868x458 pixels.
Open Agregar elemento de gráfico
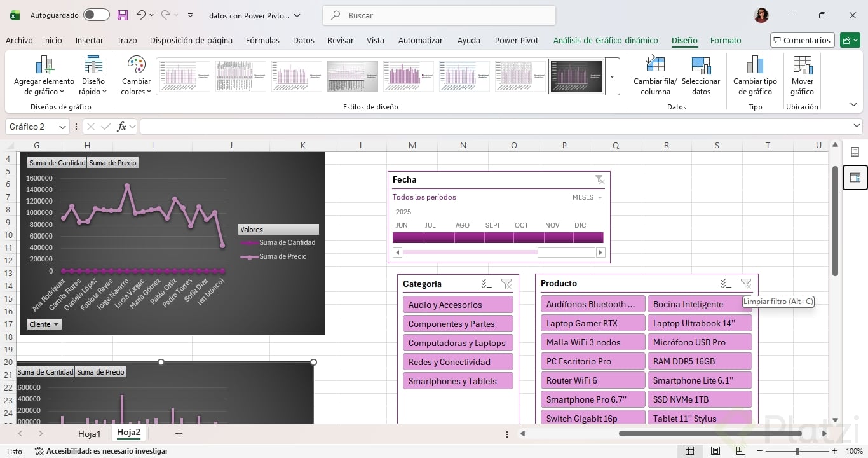pos(44,76)
